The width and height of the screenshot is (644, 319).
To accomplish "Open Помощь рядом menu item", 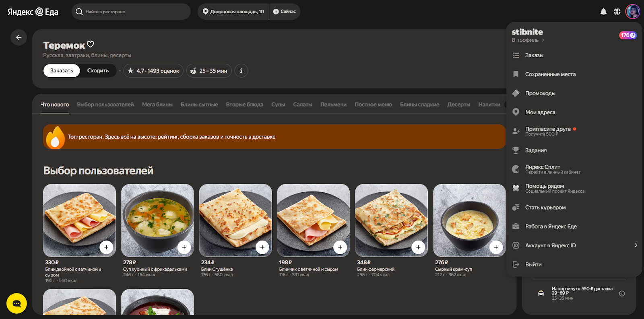I will point(574,188).
